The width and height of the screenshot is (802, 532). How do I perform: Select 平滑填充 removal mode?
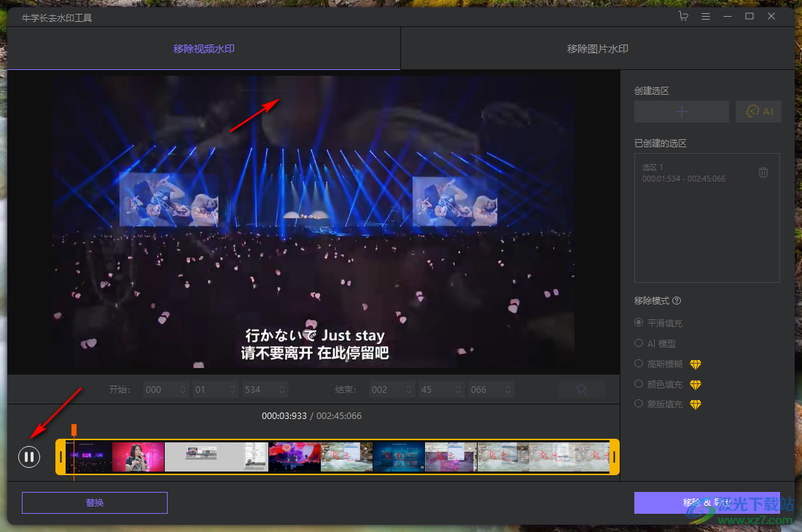tap(658, 323)
